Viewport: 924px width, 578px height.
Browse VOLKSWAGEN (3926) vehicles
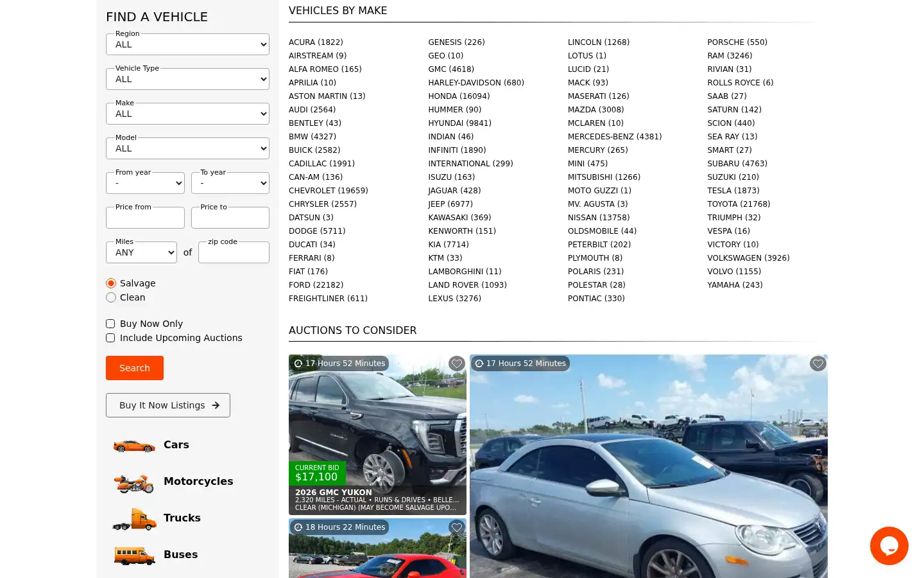748,258
